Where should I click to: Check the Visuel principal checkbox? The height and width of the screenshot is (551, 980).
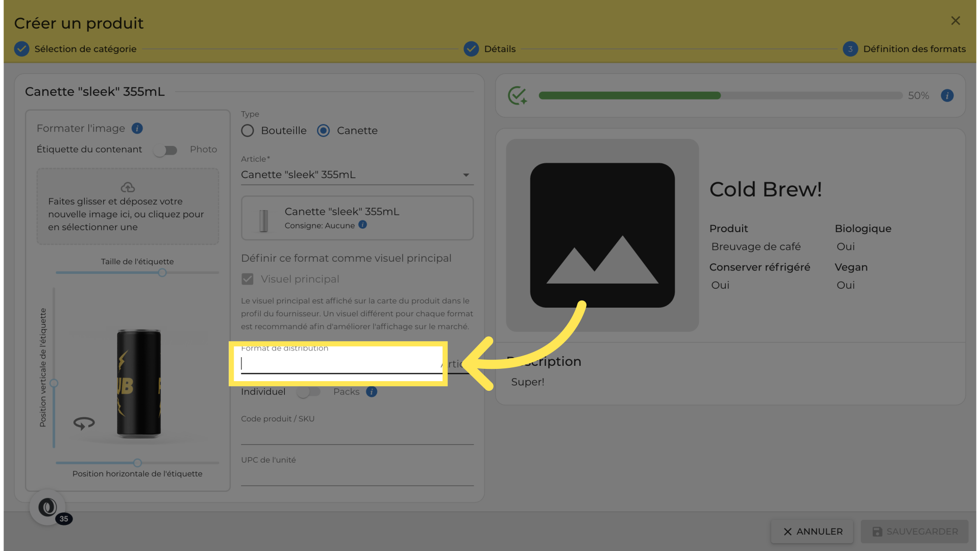[248, 279]
